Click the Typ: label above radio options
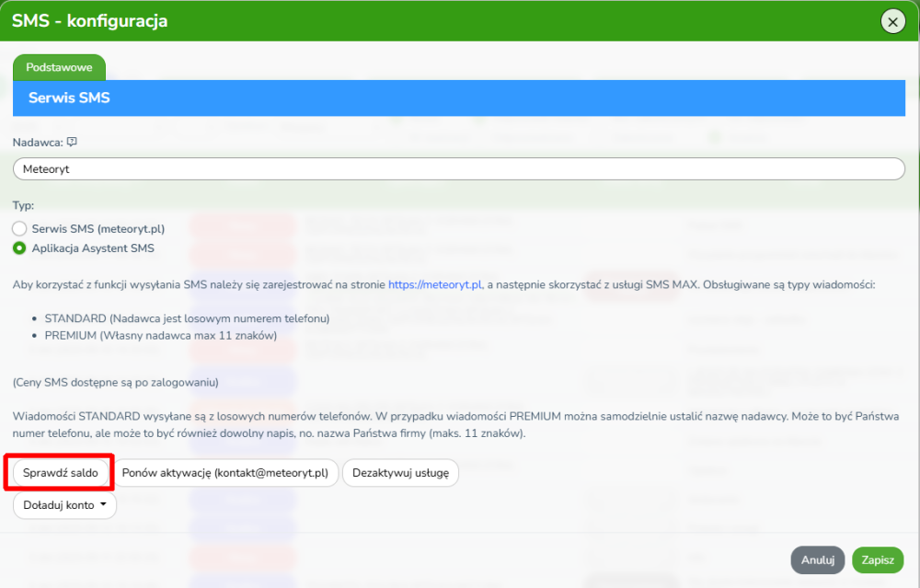 (24, 205)
